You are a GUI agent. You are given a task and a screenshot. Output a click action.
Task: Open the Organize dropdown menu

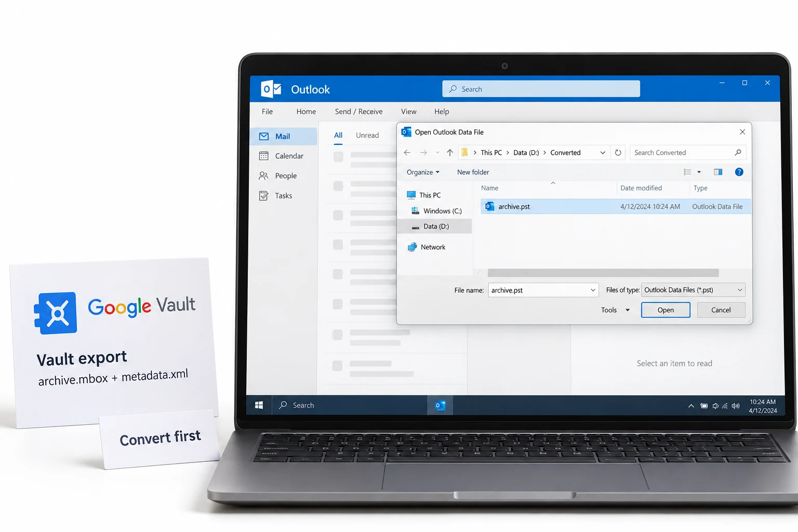pos(423,172)
